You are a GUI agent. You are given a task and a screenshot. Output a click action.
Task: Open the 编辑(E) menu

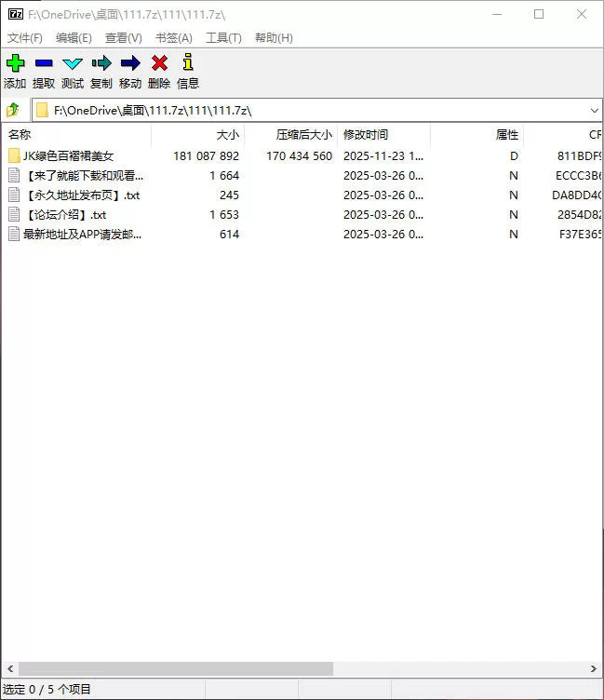tap(74, 38)
